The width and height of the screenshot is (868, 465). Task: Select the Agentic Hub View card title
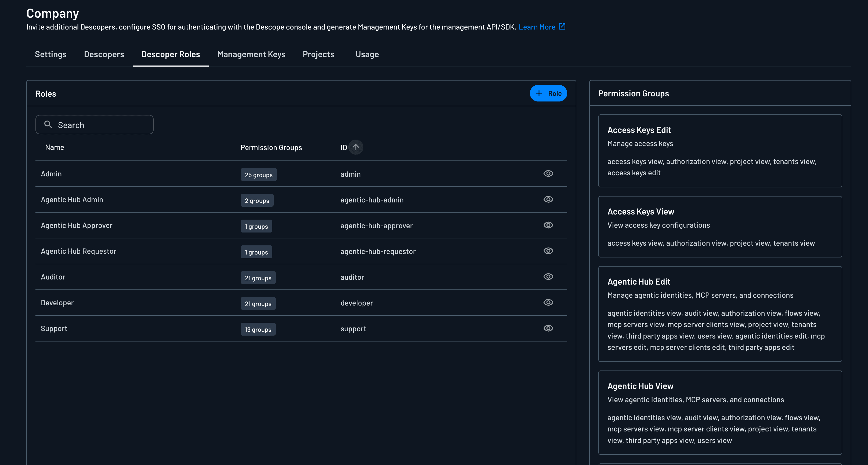coord(641,386)
